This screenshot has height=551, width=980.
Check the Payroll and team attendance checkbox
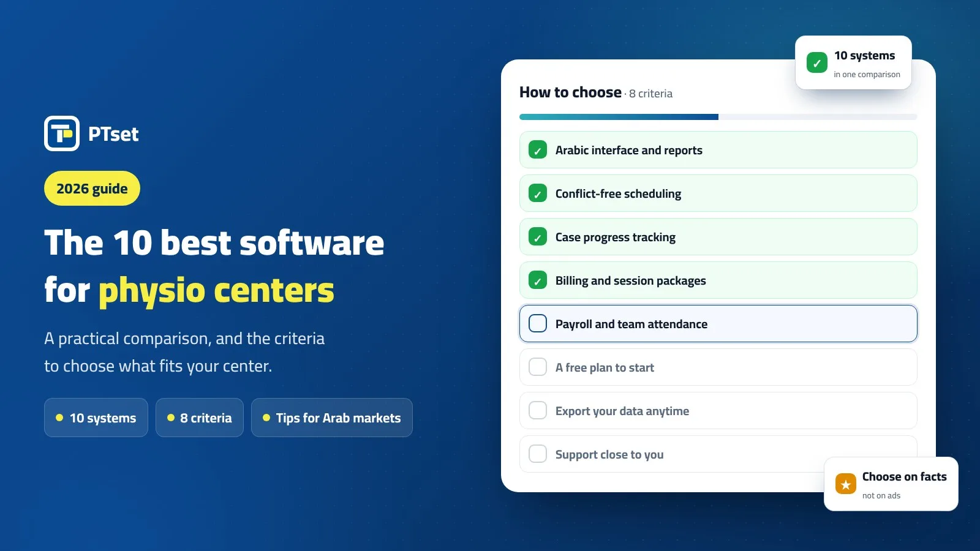coord(538,323)
